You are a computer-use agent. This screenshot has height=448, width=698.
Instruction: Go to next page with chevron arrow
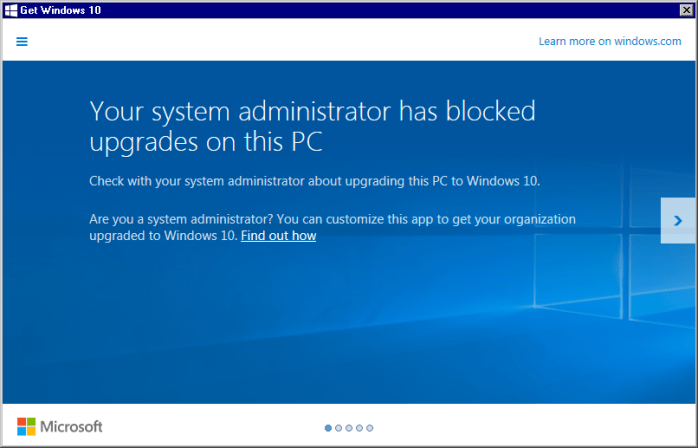pyautogui.click(x=678, y=220)
